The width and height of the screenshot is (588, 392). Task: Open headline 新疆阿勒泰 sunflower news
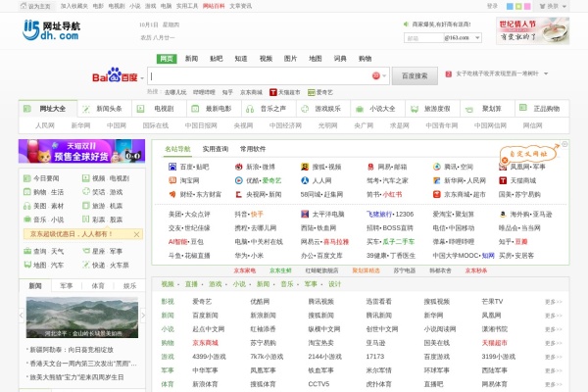72,350
